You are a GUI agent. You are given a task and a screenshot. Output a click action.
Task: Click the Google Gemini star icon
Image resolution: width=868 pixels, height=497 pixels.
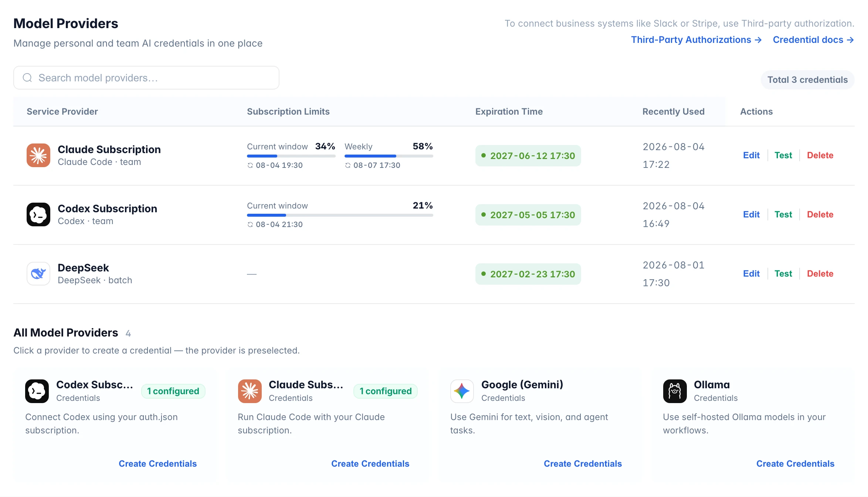[x=462, y=391]
